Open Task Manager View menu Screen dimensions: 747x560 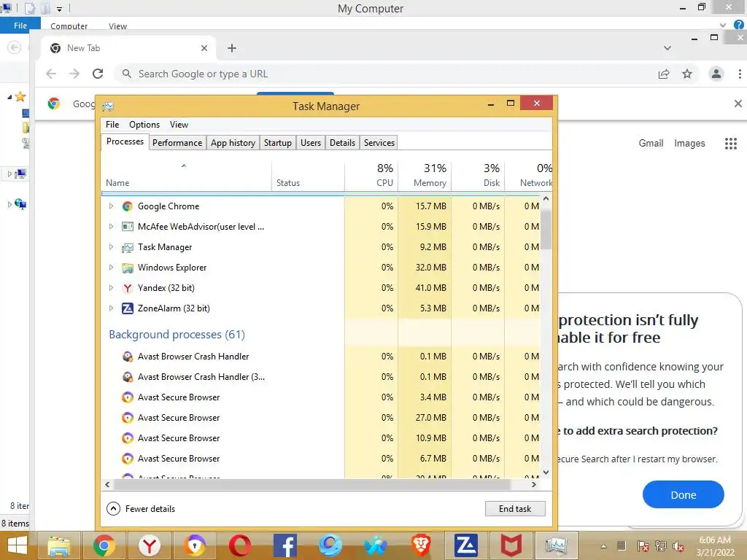tap(179, 125)
